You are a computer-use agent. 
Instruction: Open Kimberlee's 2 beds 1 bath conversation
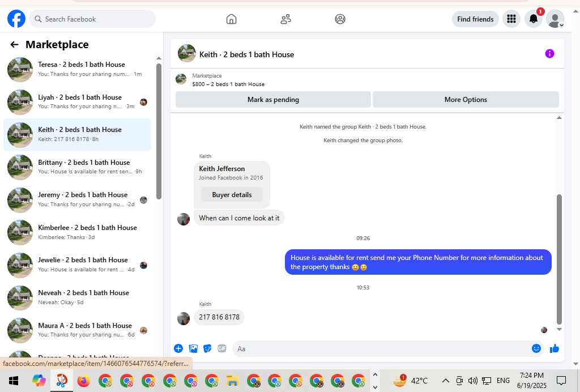[77, 232]
